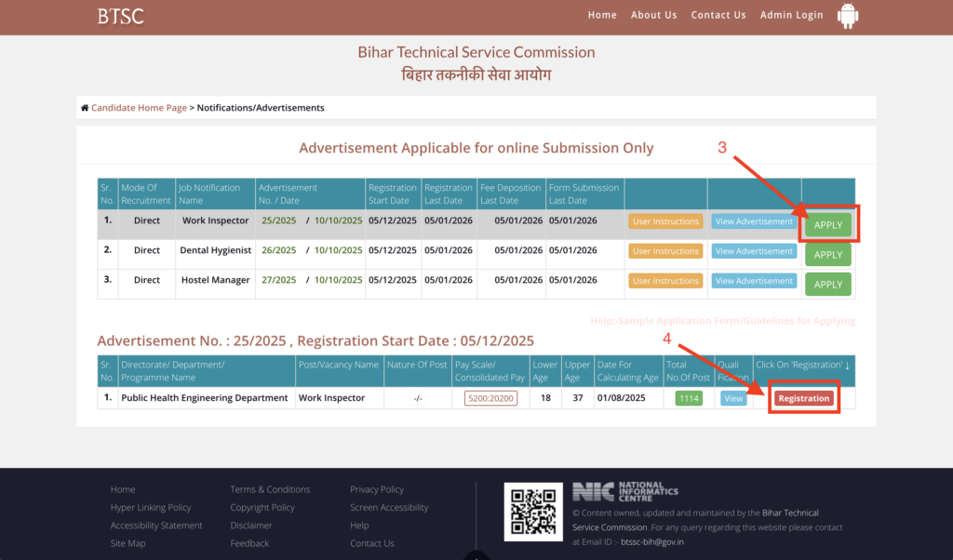This screenshot has width=953, height=560.
Task: Apply for the Dental Hygienist post
Action: tap(827, 255)
